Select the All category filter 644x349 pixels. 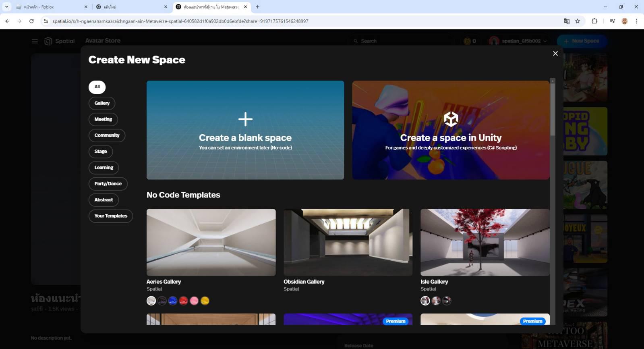[x=97, y=87]
